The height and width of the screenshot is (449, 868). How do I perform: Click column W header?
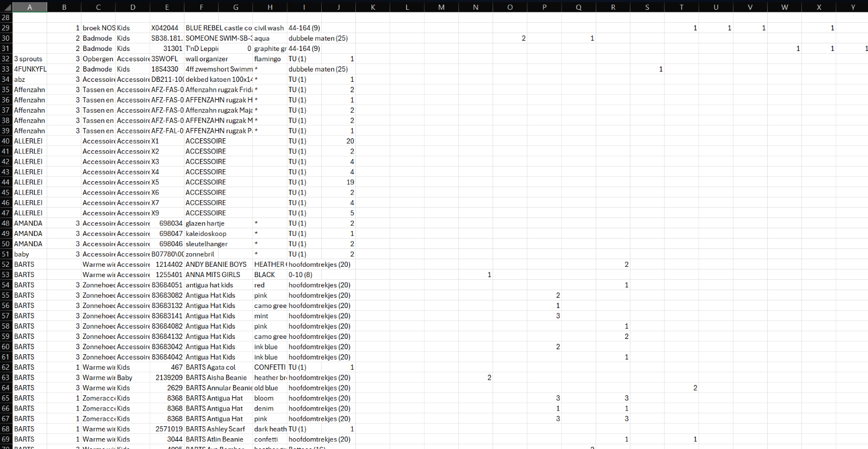784,7
